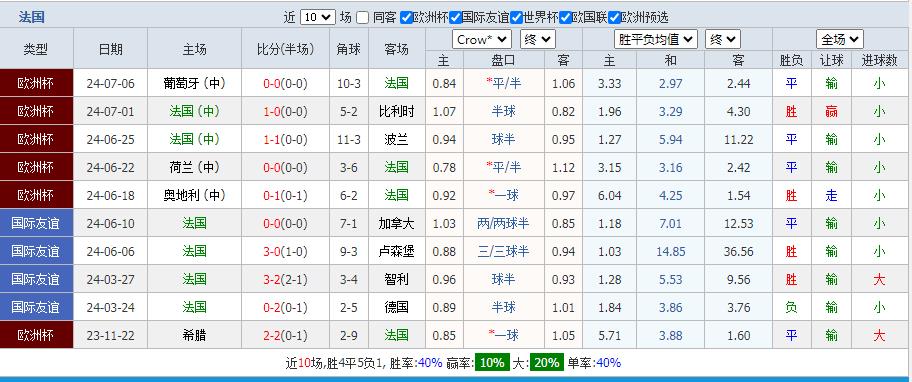Screen dimensions: 912x382
Task: Click the score 1-0(0-0) against 比利时
Action: pyautogui.click(x=285, y=111)
